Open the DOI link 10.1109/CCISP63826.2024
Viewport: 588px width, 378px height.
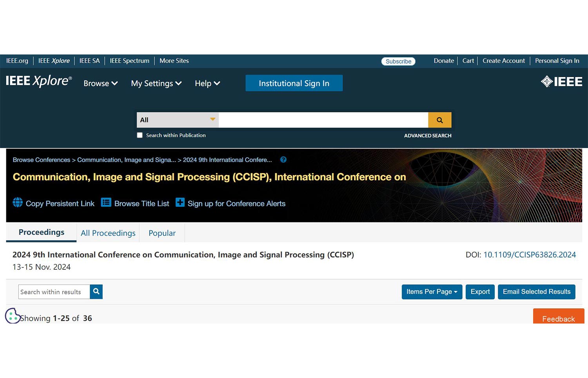click(x=529, y=255)
